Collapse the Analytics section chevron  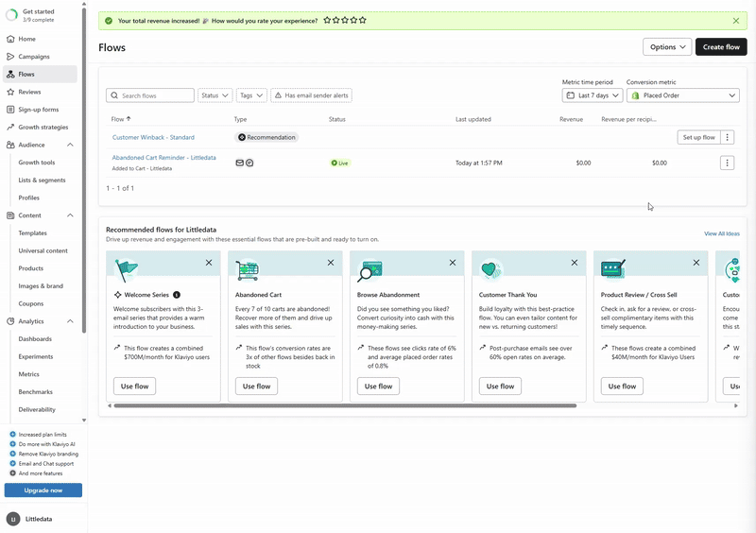click(70, 321)
